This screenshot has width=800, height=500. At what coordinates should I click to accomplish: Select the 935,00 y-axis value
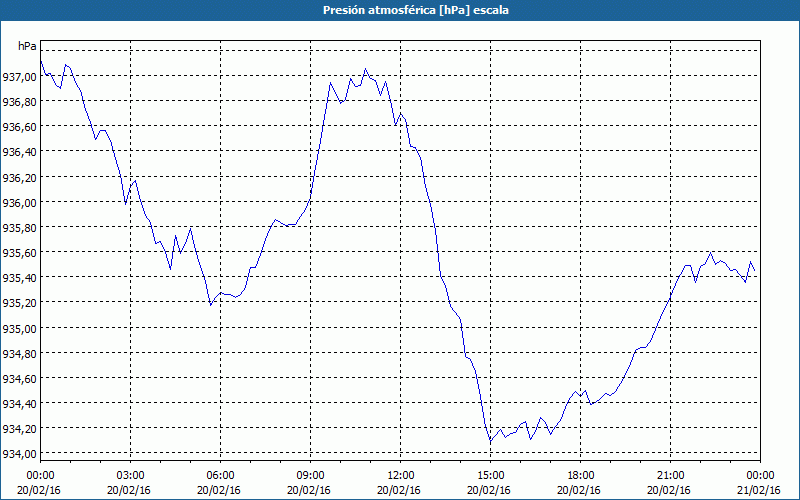point(19,328)
